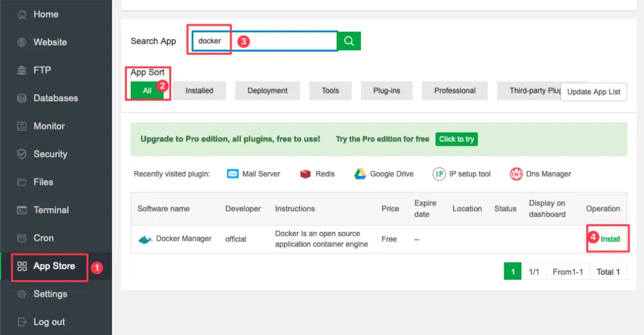Viewport: 644px width, 335px height.
Task: Click the Mail Server envelope icon
Action: click(x=233, y=173)
